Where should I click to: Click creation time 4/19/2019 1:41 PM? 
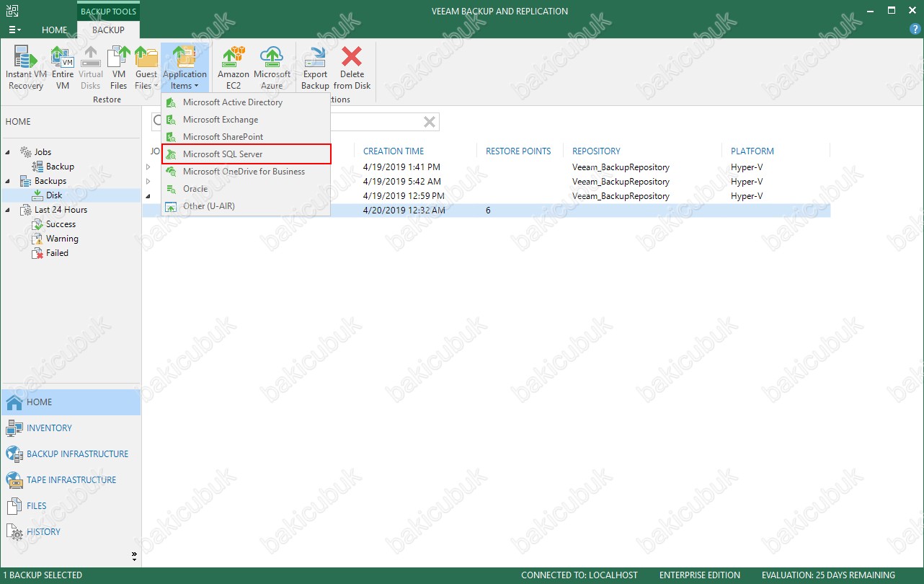point(401,167)
